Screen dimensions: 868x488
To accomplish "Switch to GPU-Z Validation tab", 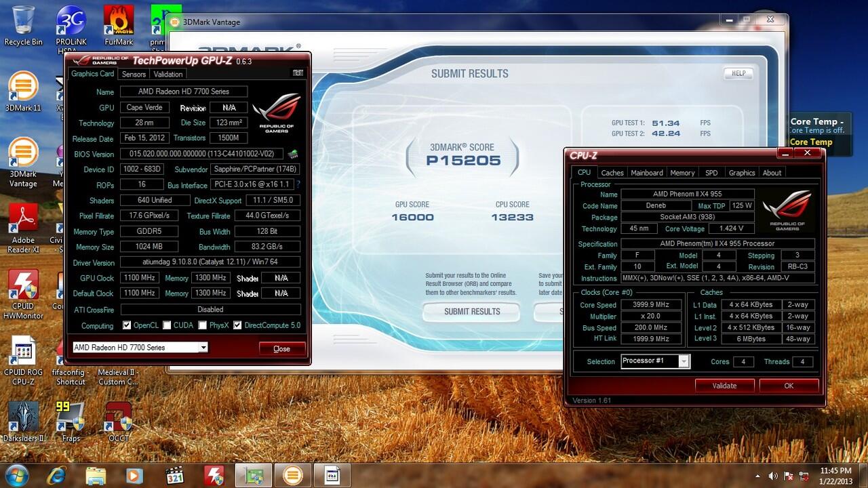I will (167, 74).
